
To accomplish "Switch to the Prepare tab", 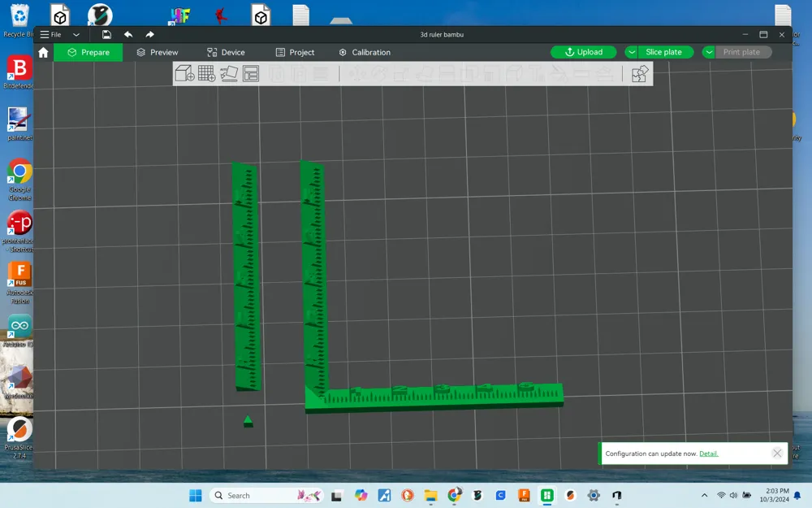I will click(89, 52).
